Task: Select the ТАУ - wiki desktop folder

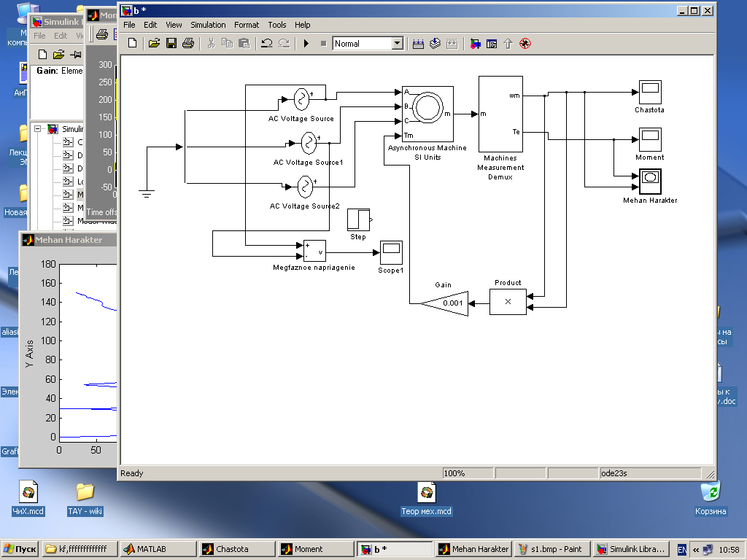Action: click(85, 499)
